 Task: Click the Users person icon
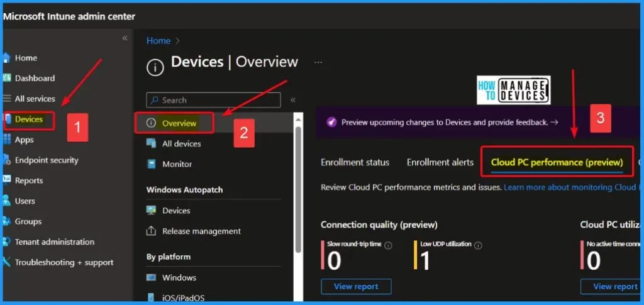click(x=6, y=201)
